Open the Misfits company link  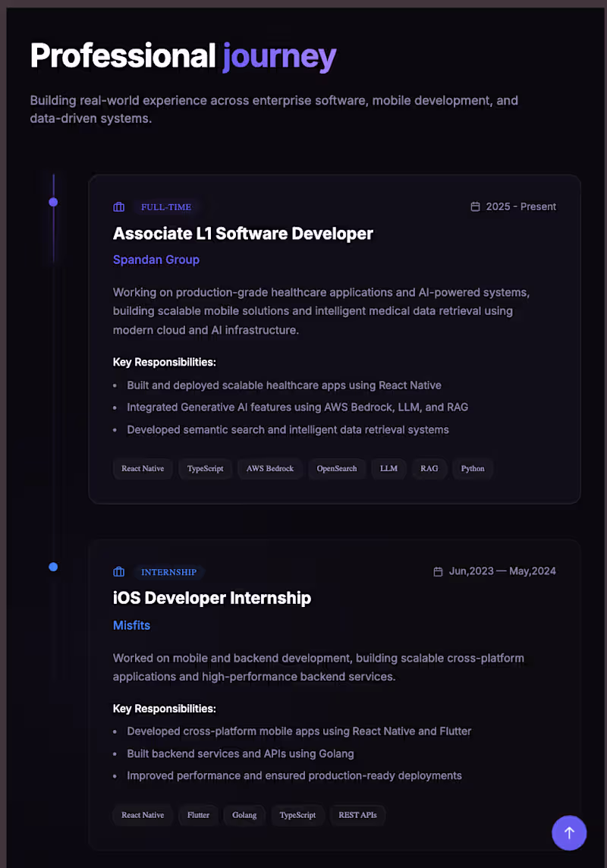coord(132,625)
